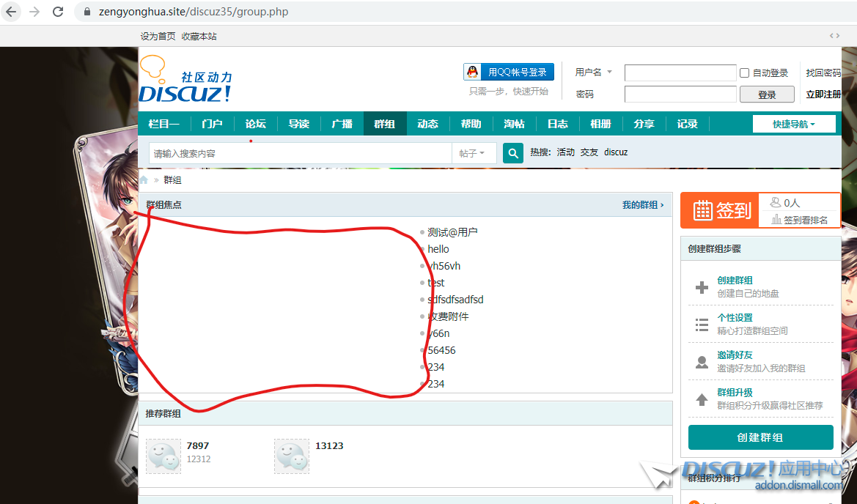Screen dimensions: 857x504
Task: Reload the page in the browser
Action: [58, 12]
